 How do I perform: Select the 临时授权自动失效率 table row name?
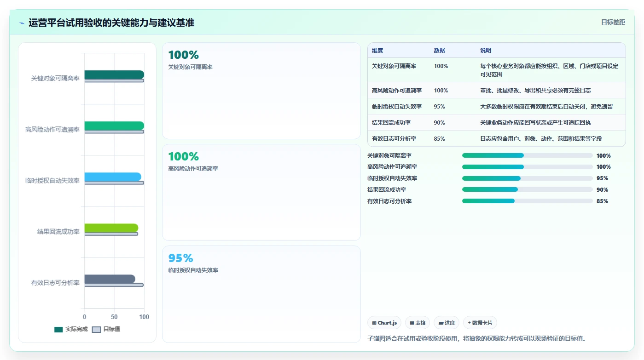tap(397, 106)
